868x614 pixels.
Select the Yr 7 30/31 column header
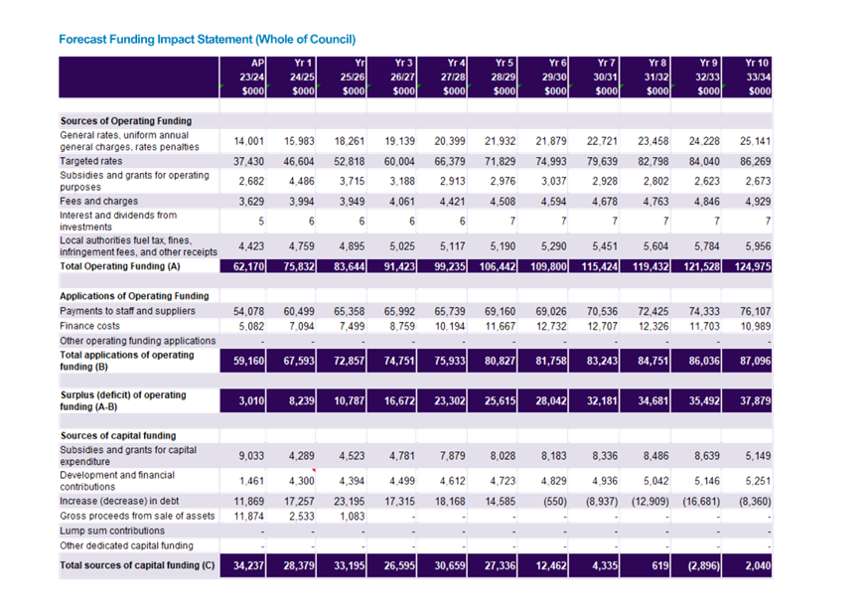(594, 77)
